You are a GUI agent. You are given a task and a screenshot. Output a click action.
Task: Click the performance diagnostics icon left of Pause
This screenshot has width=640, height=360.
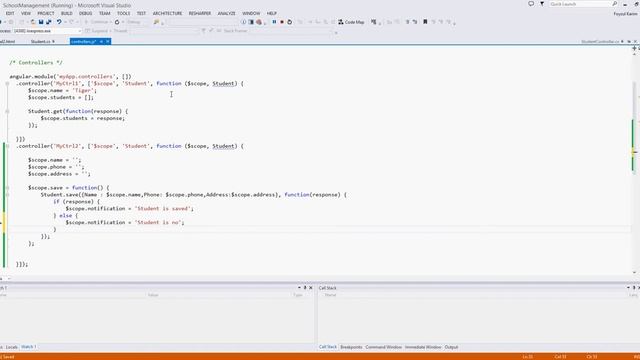[x=259, y=22]
